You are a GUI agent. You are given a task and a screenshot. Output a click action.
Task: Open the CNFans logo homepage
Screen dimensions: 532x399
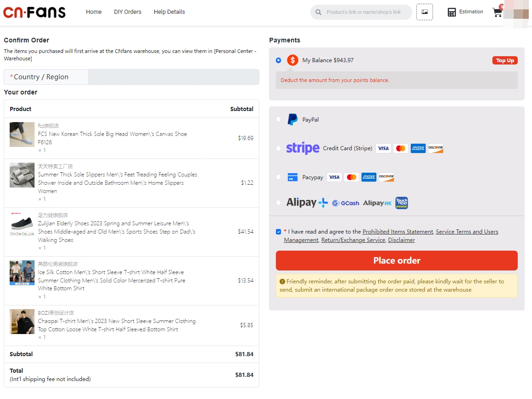click(x=34, y=12)
